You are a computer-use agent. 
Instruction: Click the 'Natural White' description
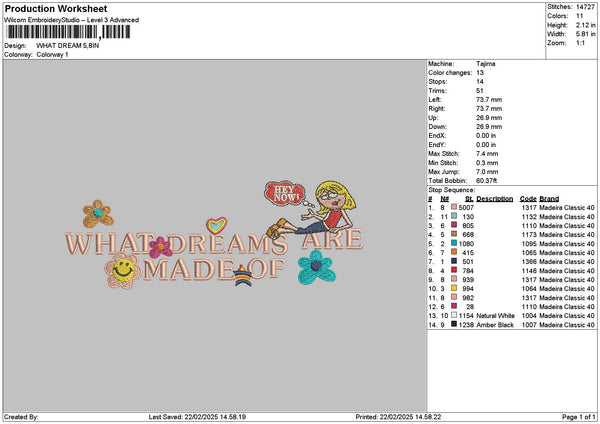tap(495, 316)
